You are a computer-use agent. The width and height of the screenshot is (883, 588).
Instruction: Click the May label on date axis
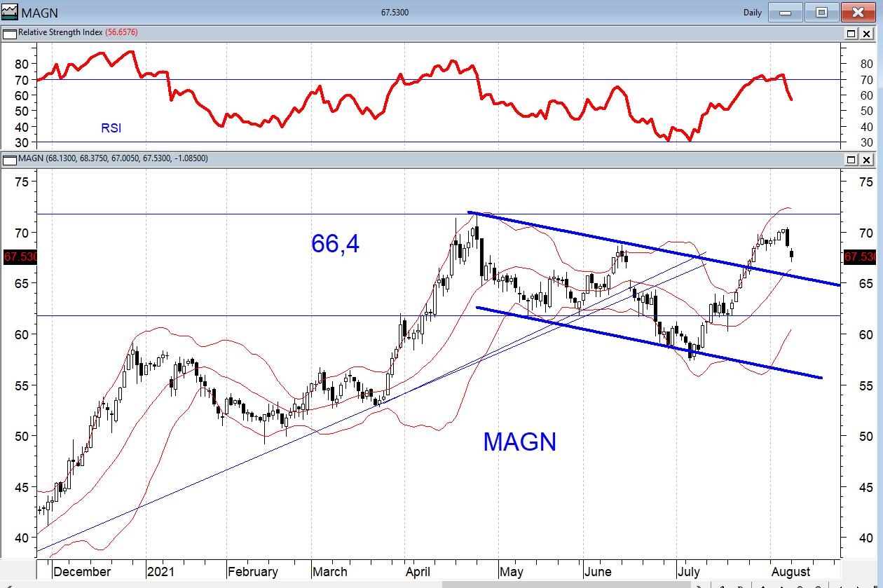511,572
